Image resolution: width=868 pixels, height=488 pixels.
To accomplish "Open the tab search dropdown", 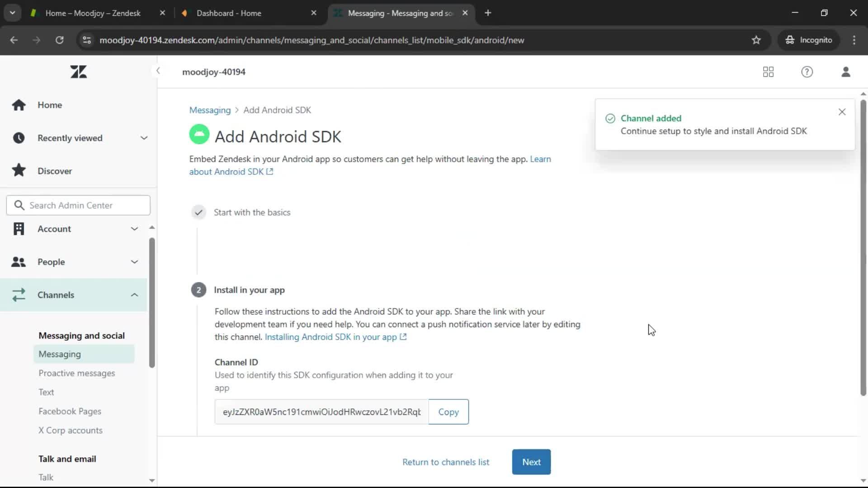I will (x=13, y=13).
